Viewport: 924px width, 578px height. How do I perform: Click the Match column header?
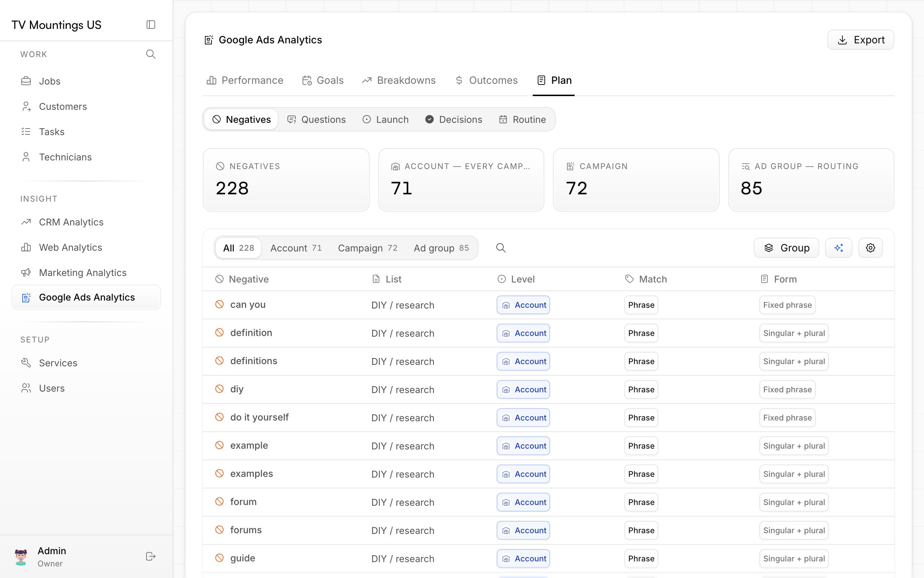tap(646, 279)
